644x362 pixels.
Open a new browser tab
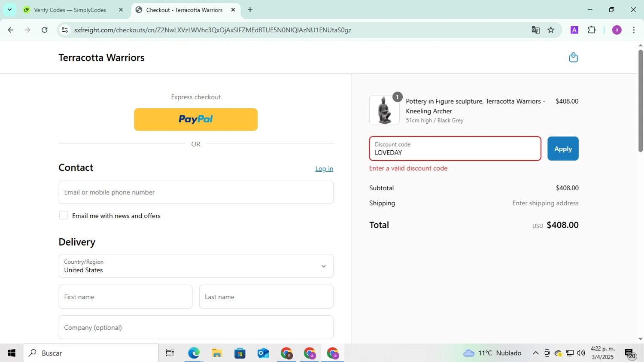click(250, 9)
